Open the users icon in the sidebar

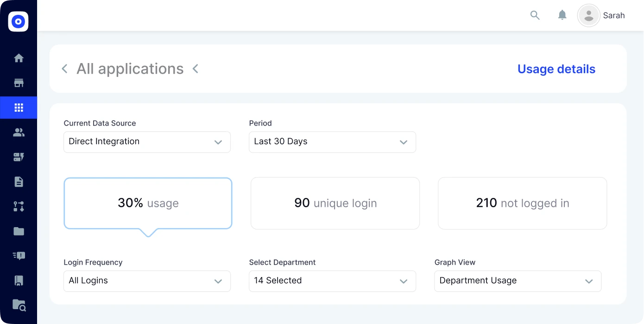19,133
